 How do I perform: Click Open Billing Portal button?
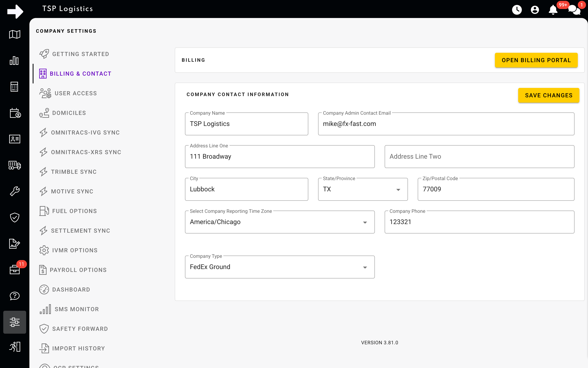[536, 60]
